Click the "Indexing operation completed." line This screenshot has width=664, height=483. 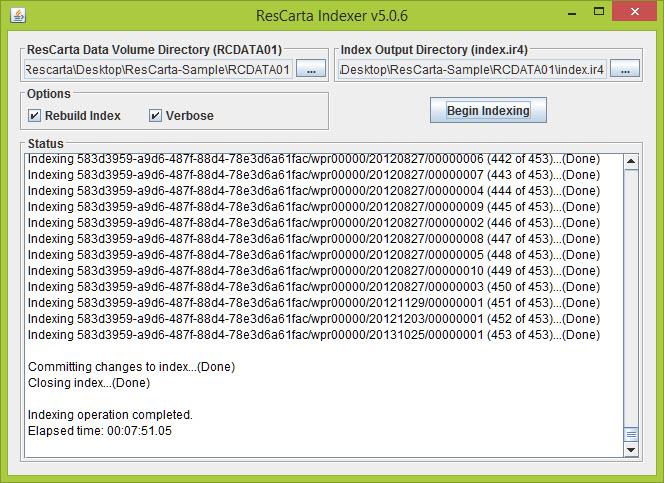(110, 415)
